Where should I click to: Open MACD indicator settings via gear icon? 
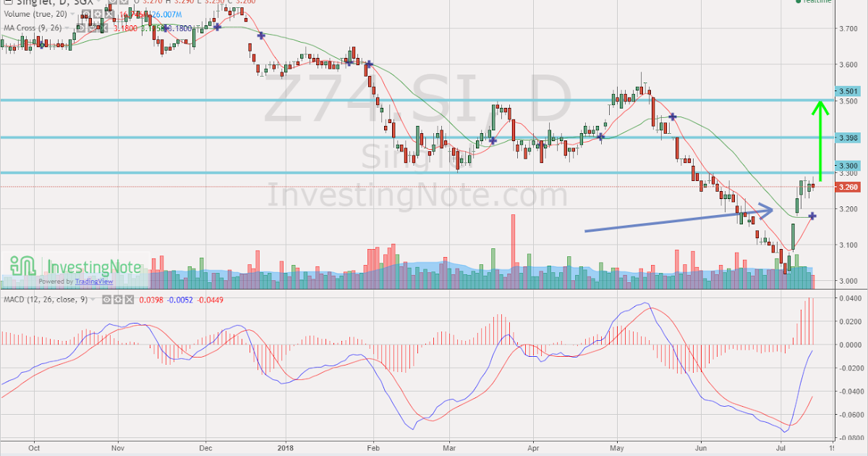[117, 300]
